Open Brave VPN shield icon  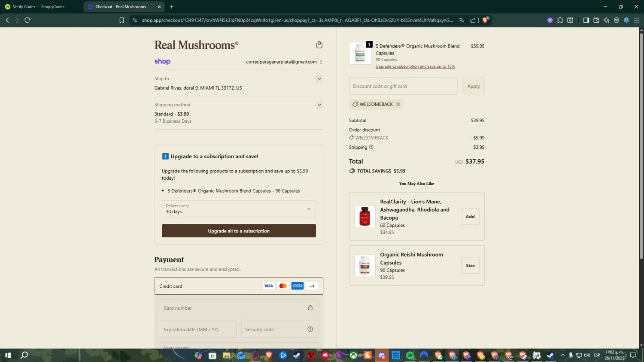pos(617,20)
